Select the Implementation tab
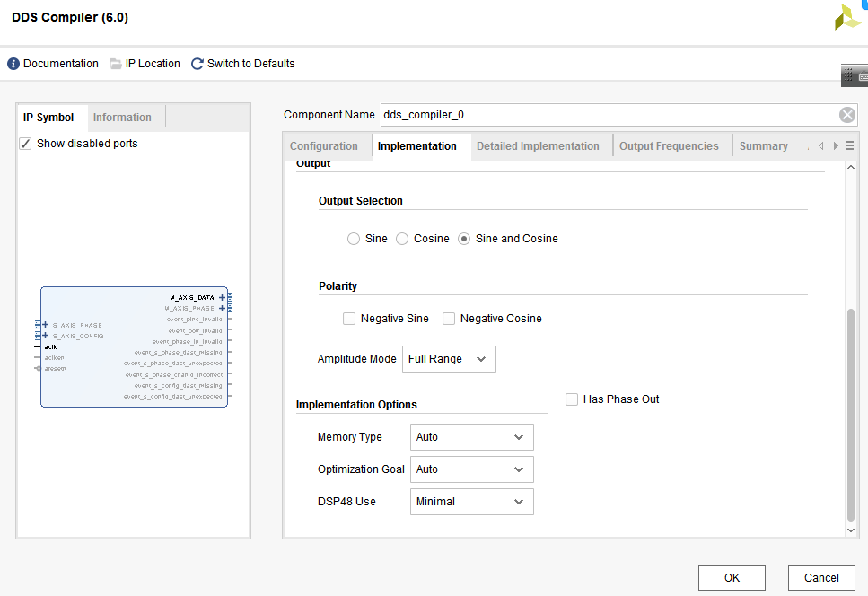This screenshot has height=596, width=868. point(416,146)
